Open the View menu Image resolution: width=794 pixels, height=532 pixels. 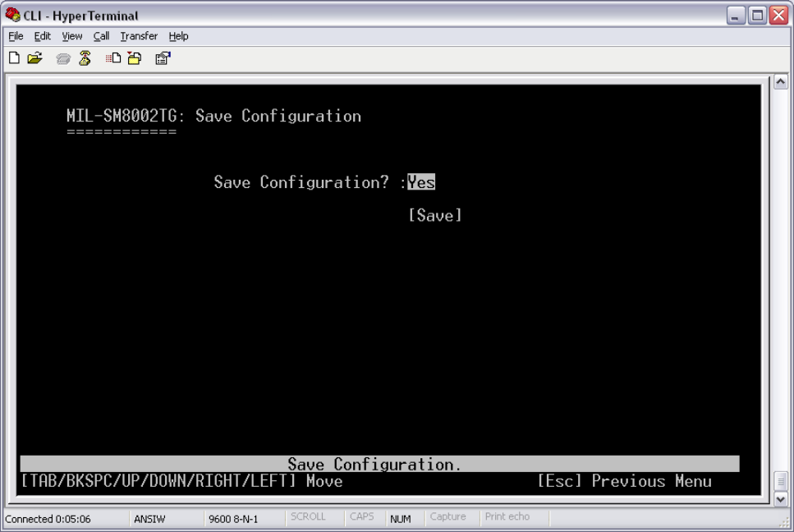(x=72, y=36)
